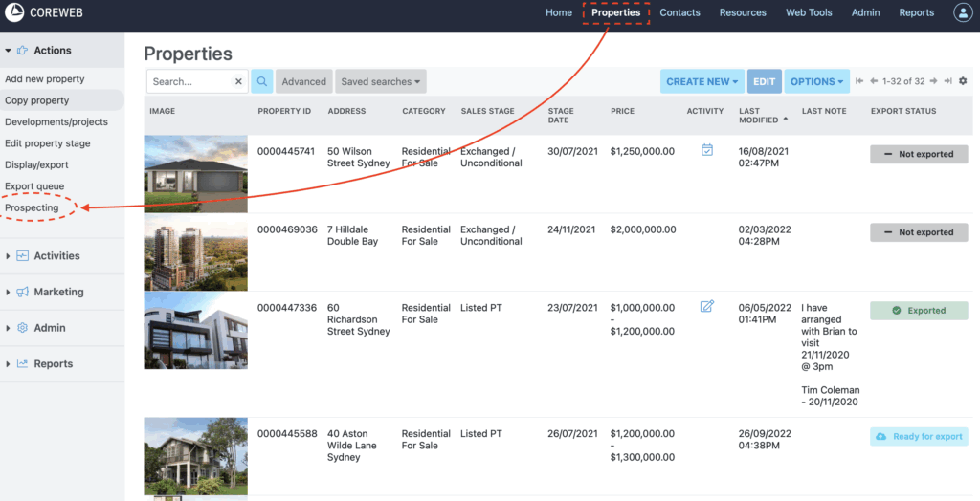Screen dimensions: 980x501
Task: Open calendar activity icon for 50 Wilson Street
Action: (x=706, y=150)
